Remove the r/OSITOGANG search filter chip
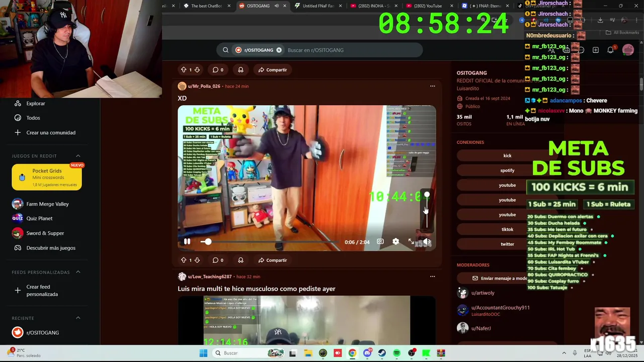Viewport: 644px width, 362px height. click(279, 50)
